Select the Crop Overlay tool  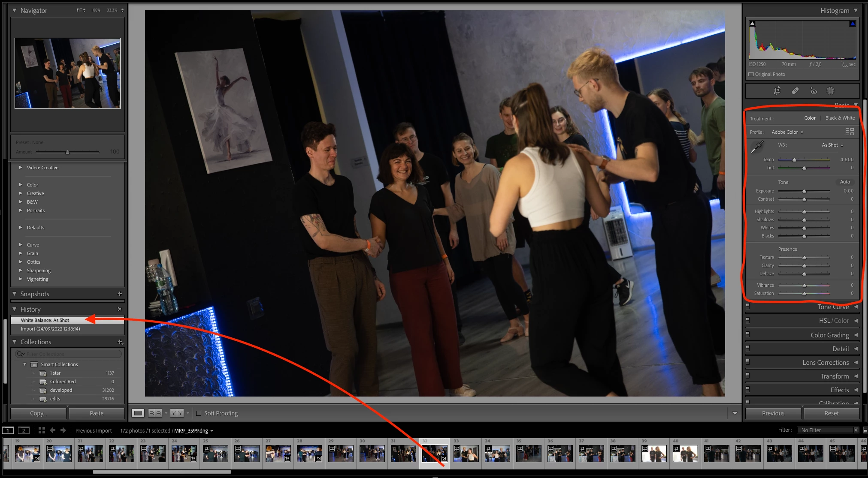pyautogui.click(x=777, y=91)
